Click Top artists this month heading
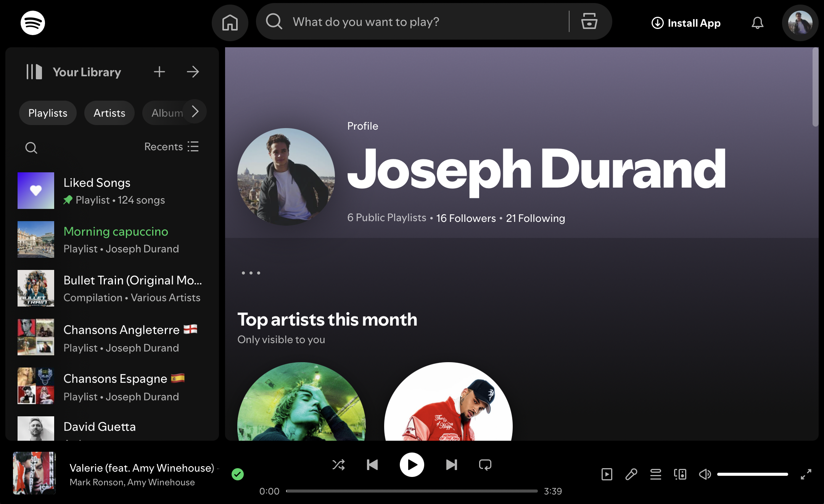The height and width of the screenshot is (504, 824). coord(327,319)
